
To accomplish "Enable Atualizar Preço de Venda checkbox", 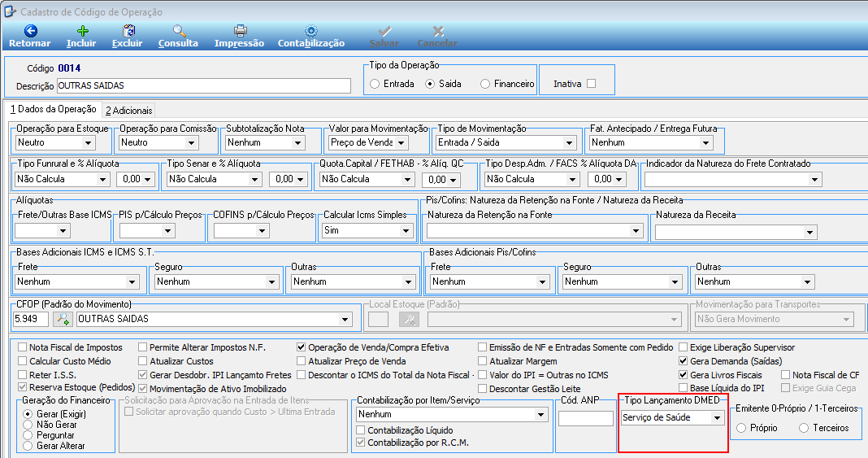I will [302, 361].
